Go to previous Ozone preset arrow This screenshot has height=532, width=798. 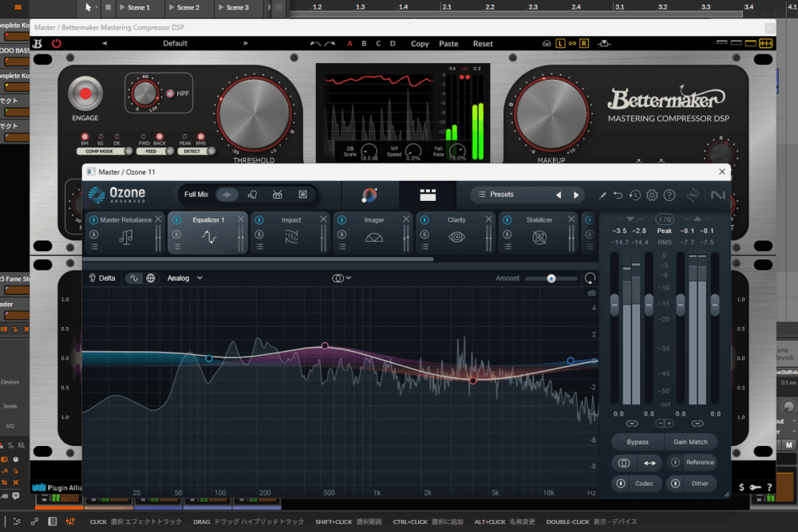559,195
